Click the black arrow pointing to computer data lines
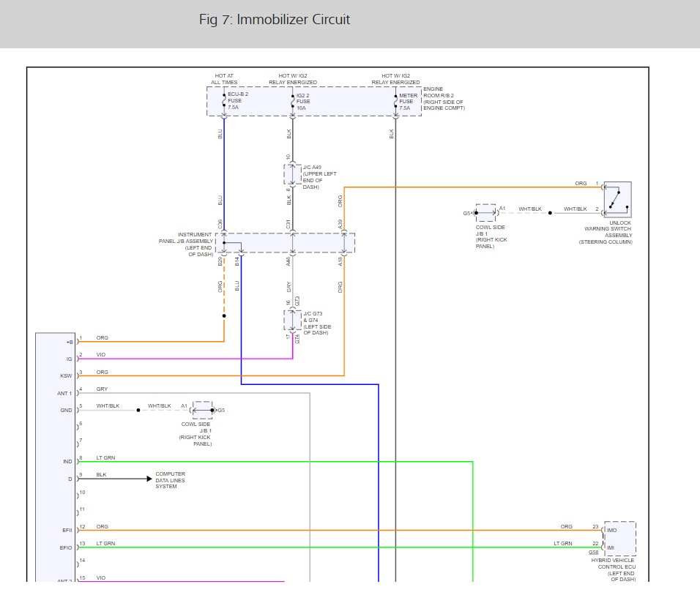The height and width of the screenshot is (606, 700). (x=149, y=479)
